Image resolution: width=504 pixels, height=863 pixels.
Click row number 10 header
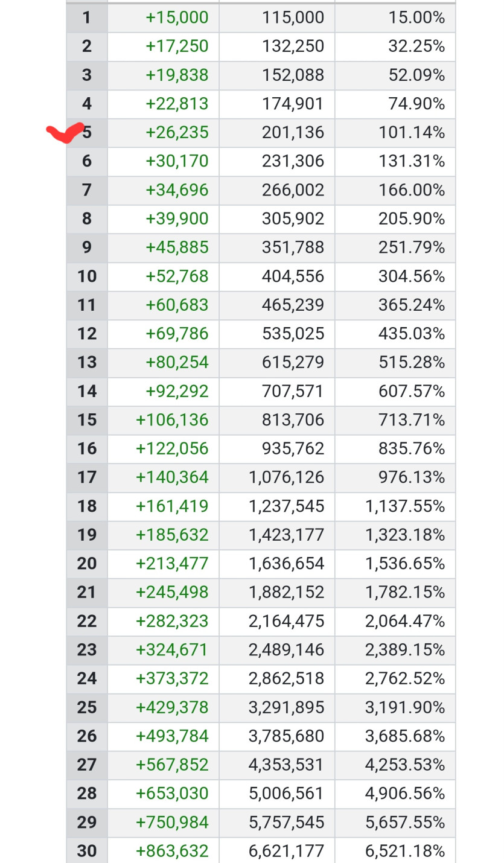87,276
